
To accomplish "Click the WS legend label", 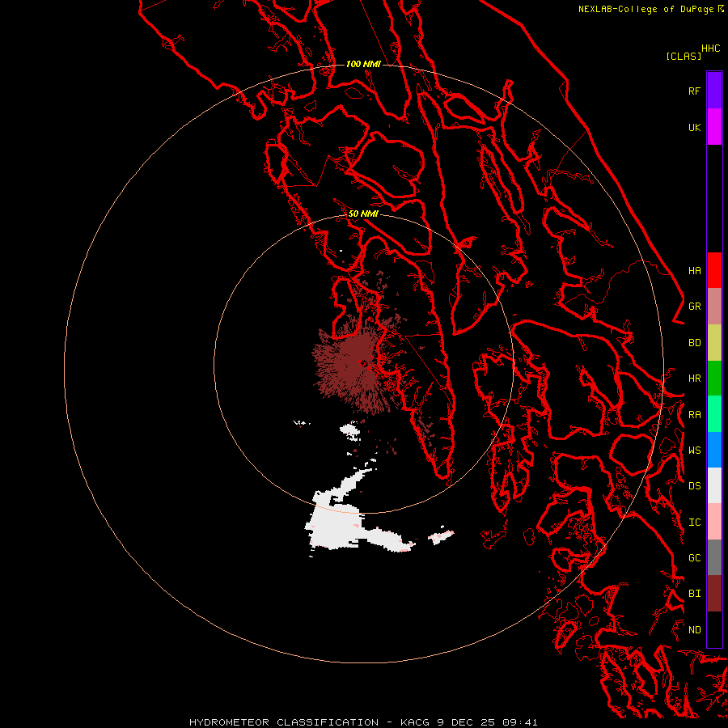I will coord(694,450).
